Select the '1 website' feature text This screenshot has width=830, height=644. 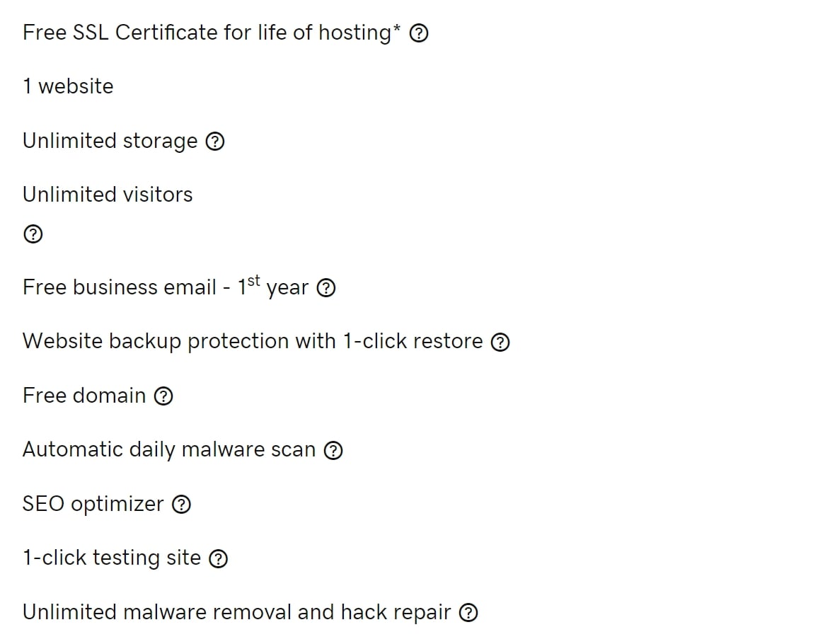coord(68,86)
